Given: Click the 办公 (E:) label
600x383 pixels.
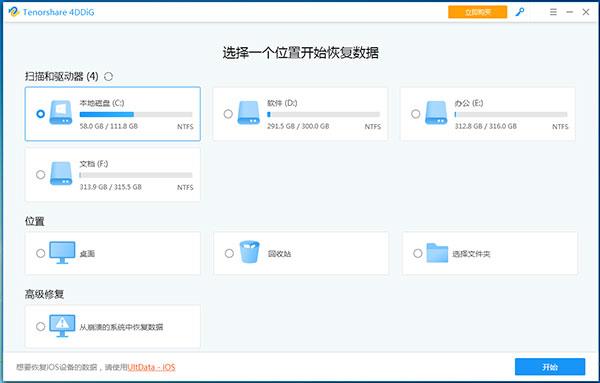Looking at the screenshot, I should [469, 103].
